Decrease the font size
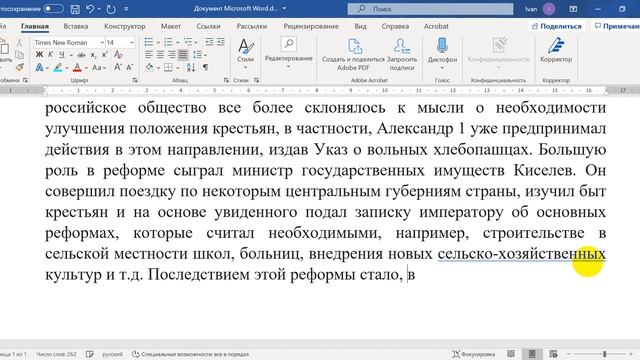 pos(129,67)
